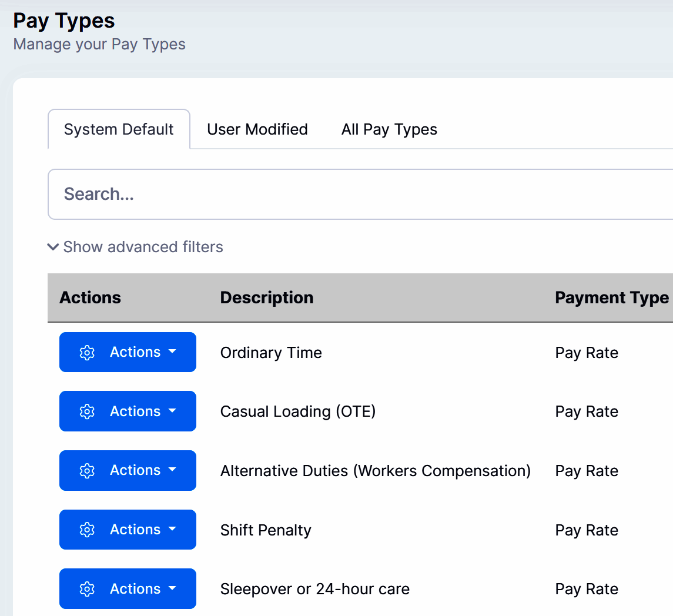Image resolution: width=673 pixels, height=616 pixels.
Task: Open the Actions caret for Sleepover or 24-hour care
Action: [x=172, y=589]
